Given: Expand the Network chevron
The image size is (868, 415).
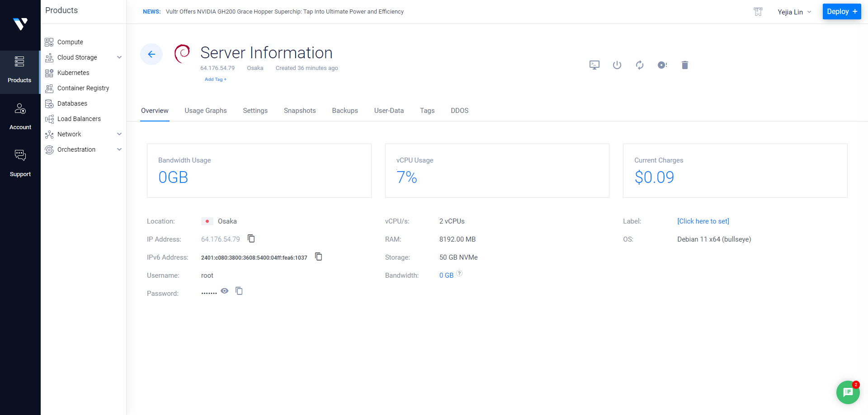Looking at the screenshot, I should pyautogui.click(x=119, y=134).
